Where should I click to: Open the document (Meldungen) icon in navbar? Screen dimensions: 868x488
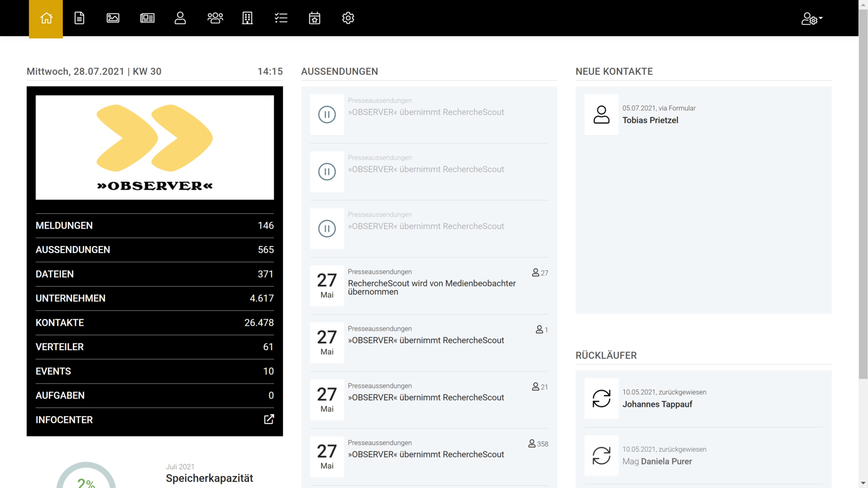tap(80, 18)
